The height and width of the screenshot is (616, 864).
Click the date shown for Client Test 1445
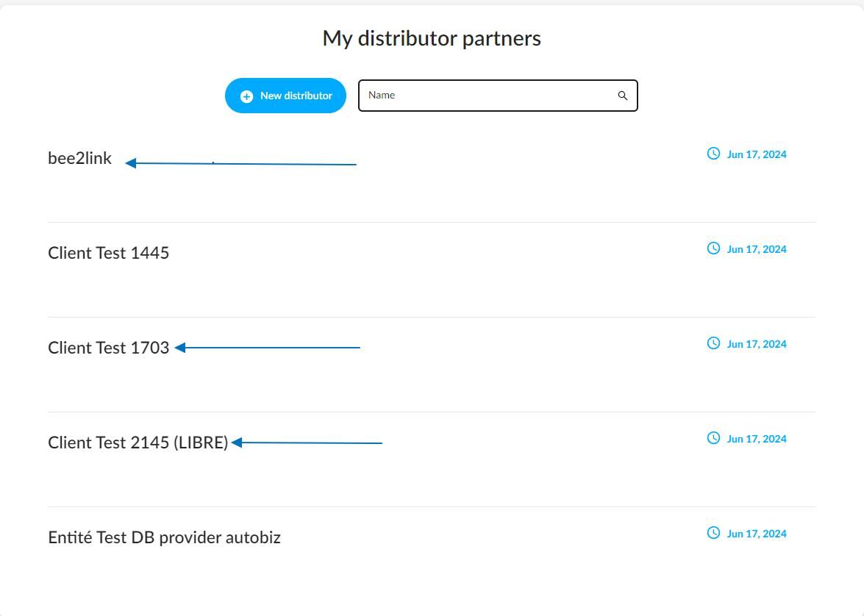tap(757, 250)
